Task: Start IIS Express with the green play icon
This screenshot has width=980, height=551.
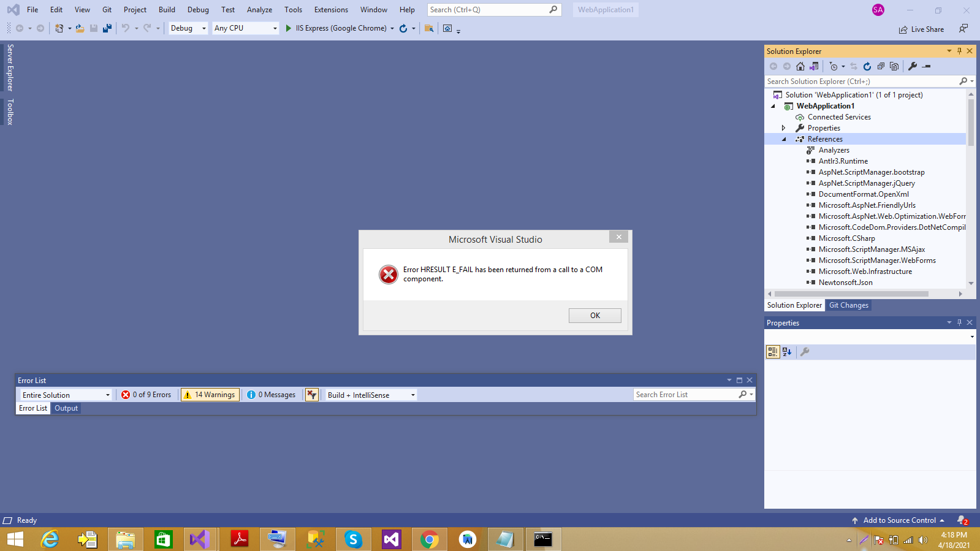Action: click(288, 28)
